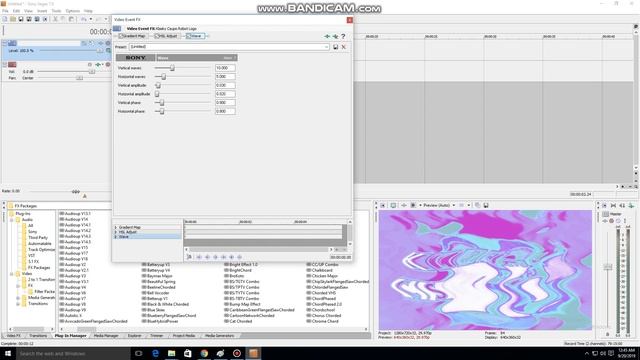
Task: Toggle keyframe sync cursor icon
Action: click(x=189, y=257)
